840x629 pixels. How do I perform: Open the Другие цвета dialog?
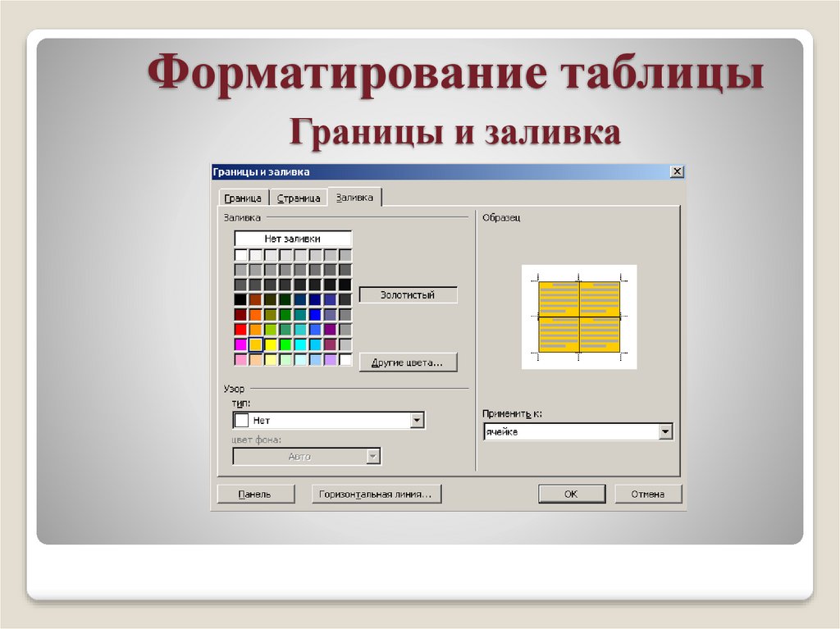409,362
